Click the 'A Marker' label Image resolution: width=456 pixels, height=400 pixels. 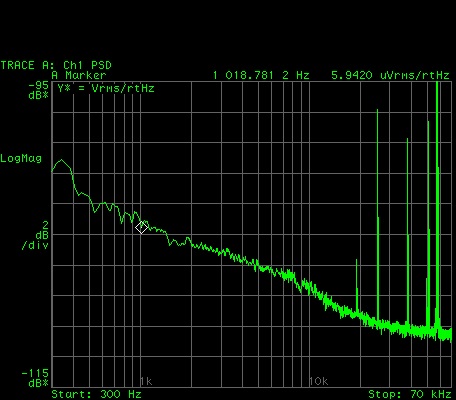tap(79, 75)
